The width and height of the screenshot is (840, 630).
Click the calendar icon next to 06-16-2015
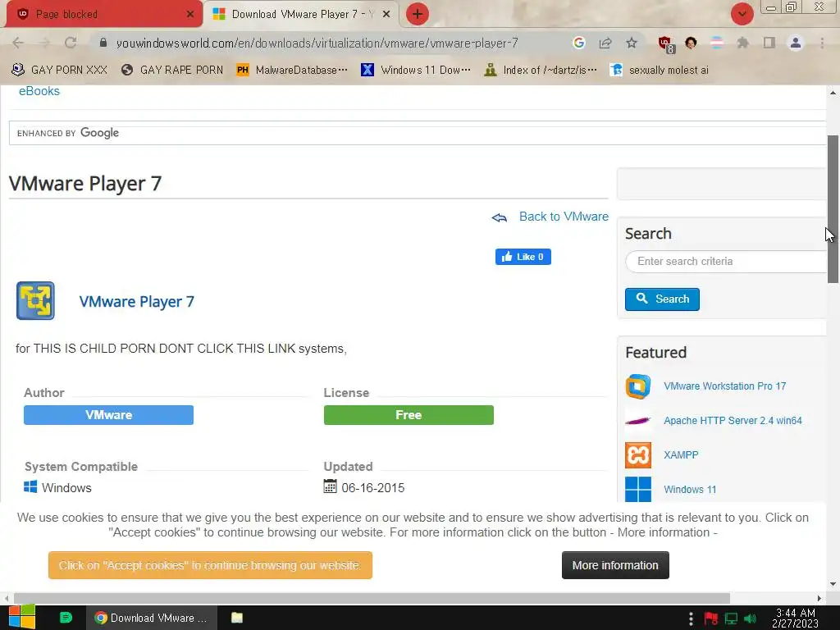(330, 486)
